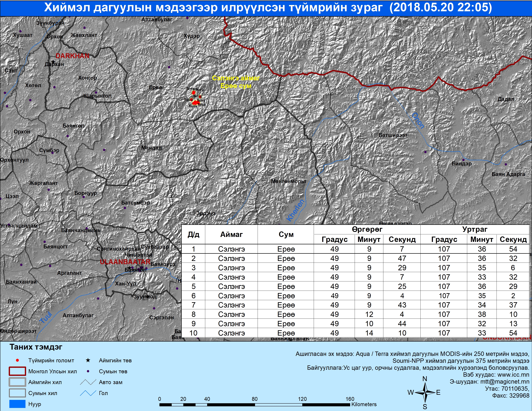Click latitude minute value 14 in row 10

pos(369,333)
